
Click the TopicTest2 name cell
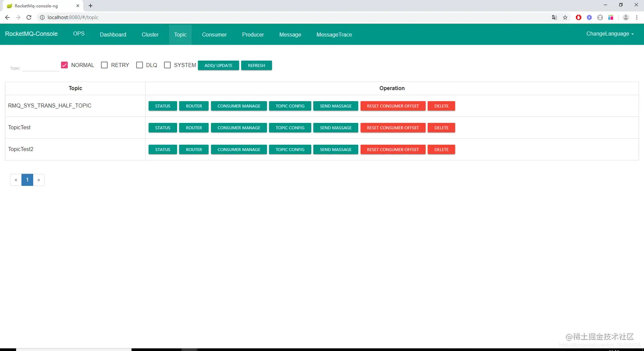coord(75,149)
